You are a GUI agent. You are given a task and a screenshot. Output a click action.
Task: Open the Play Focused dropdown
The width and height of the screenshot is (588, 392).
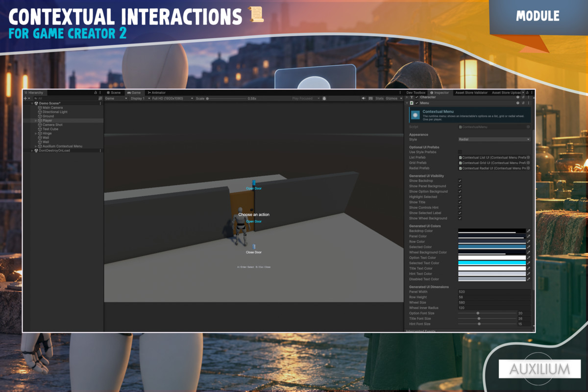tap(306, 98)
